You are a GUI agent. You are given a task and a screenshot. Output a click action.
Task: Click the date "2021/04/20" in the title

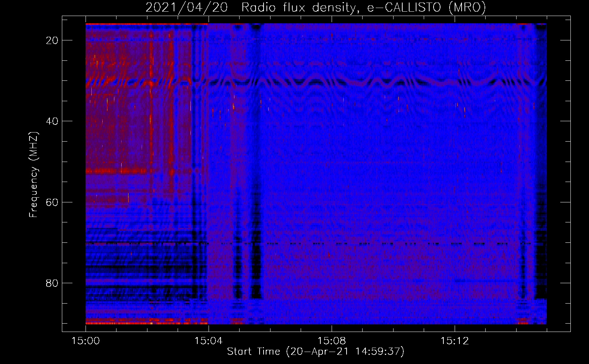pos(187,7)
